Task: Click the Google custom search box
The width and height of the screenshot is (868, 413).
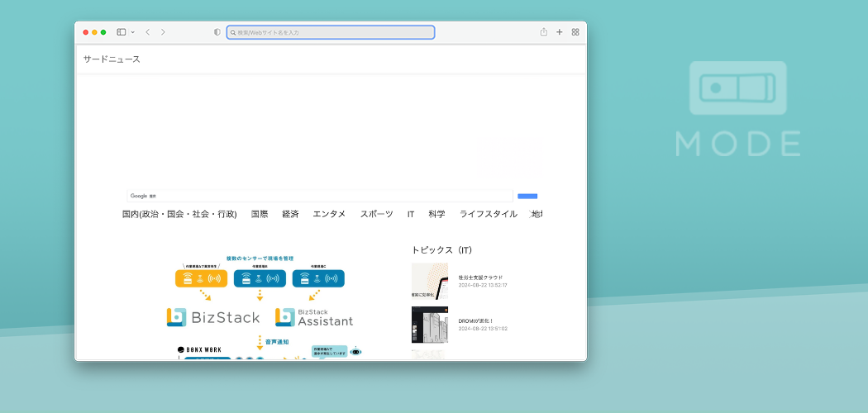Action: pos(319,196)
